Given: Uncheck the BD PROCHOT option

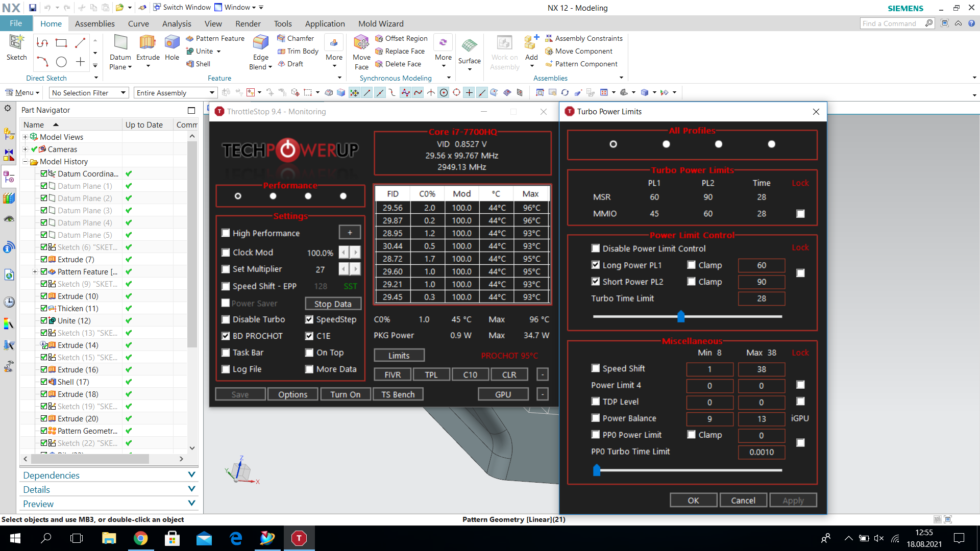Looking at the screenshot, I should [226, 336].
